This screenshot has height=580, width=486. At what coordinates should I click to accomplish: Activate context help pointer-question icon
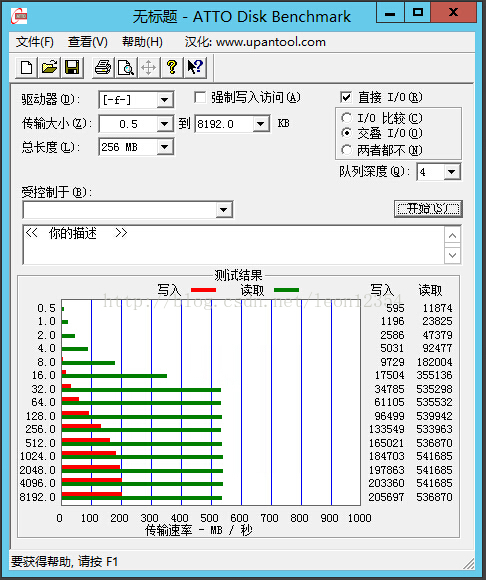[x=195, y=67]
